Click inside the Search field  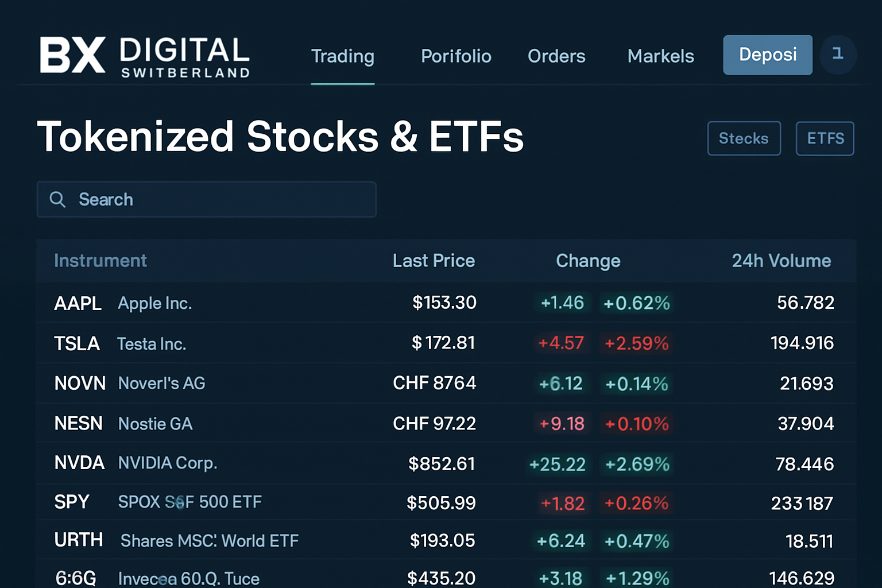(x=207, y=199)
